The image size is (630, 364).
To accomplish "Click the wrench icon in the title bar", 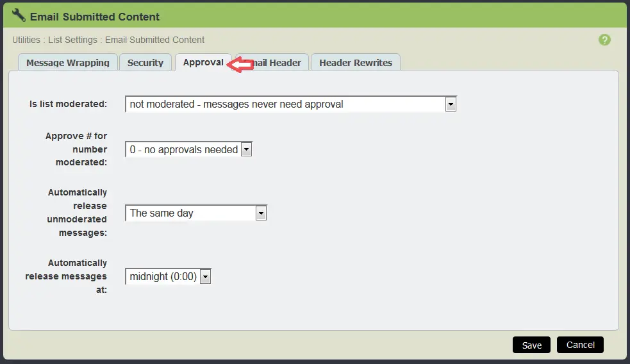I will (19, 15).
